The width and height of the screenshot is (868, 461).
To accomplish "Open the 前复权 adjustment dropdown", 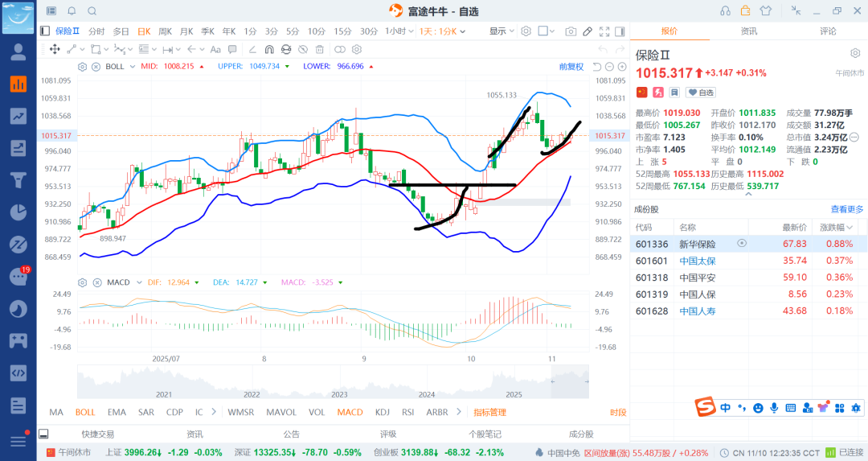I will tap(571, 67).
